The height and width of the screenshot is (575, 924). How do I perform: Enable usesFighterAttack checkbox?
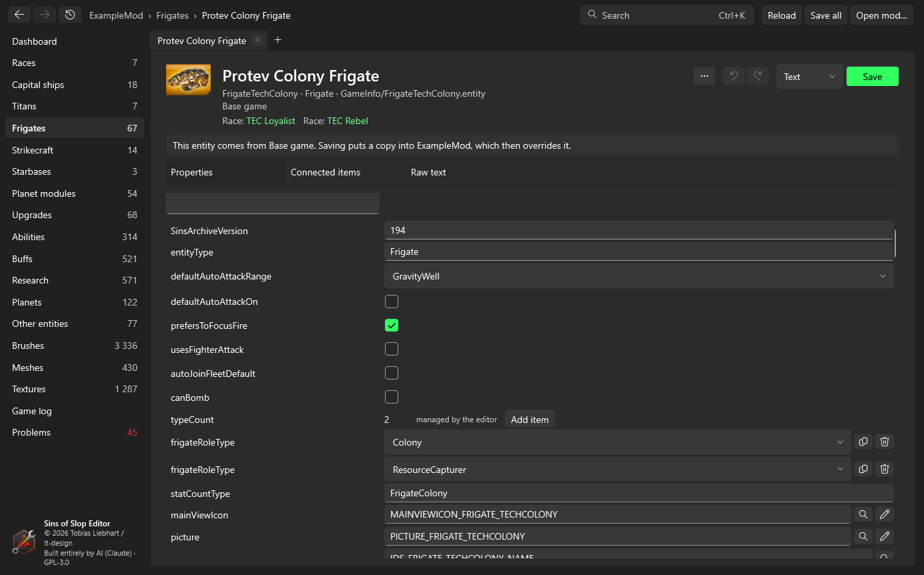tap(392, 350)
